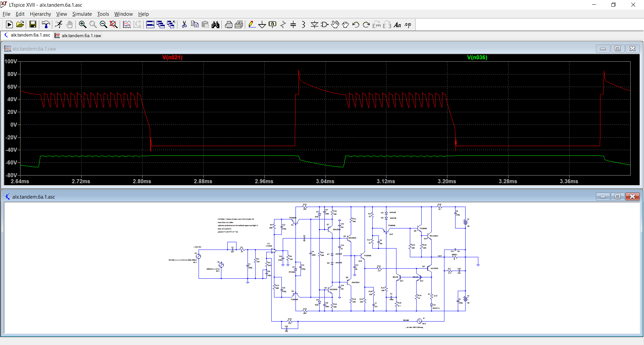Image resolution: width=644 pixels, height=345 pixels.
Task: Select the Text Aa tool
Action: click(397, 24)
